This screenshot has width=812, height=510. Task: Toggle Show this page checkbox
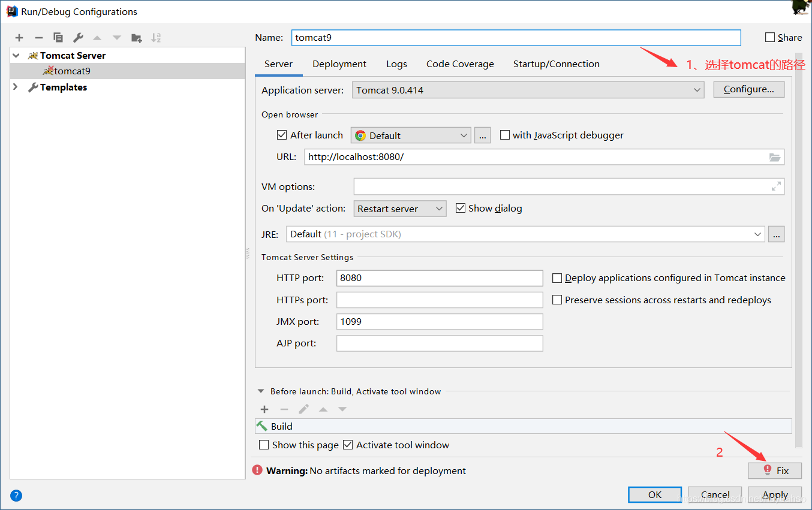point(264,445)
